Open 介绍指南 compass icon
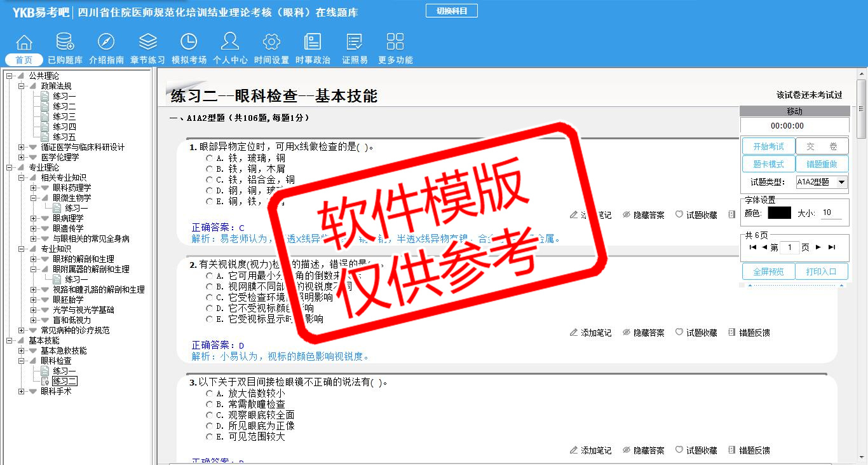This screenshot has width=868, height=465. pyautogui.click(x=106, y=43)
